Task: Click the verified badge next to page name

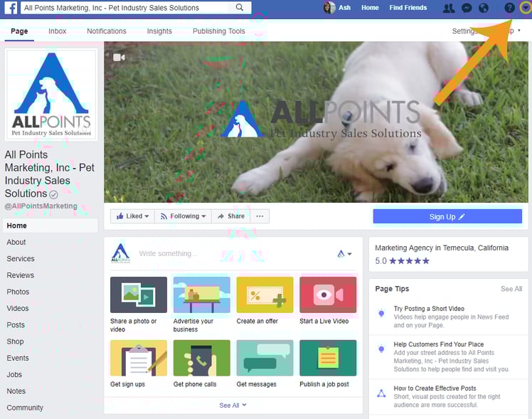Action: 53,194
